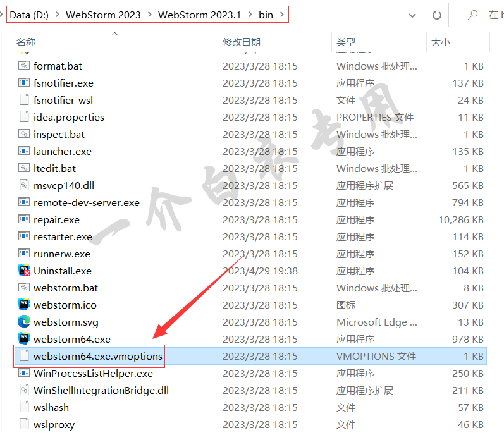Screen dimensions: 504x435
Task: Select the webstorm.bat file name
Action: pos(66,288)
